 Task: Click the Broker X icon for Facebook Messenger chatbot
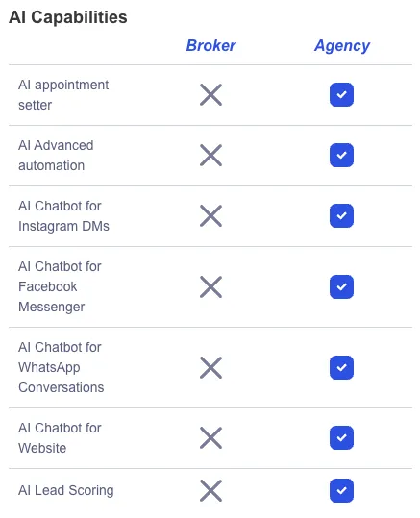[x=210, y=286]
